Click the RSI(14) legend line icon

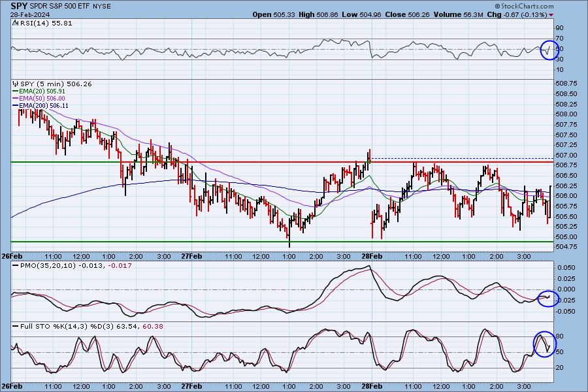pyautogui.click(x=16, y=23)
